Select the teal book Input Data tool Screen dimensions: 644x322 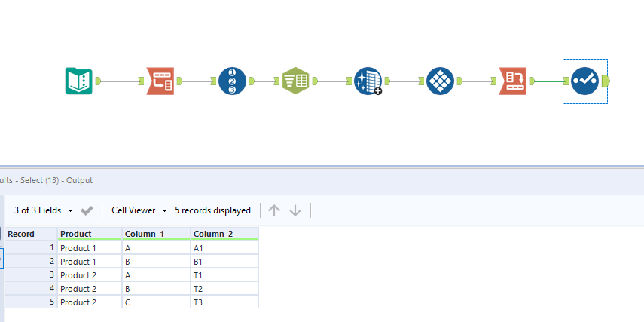pos(78,81)
